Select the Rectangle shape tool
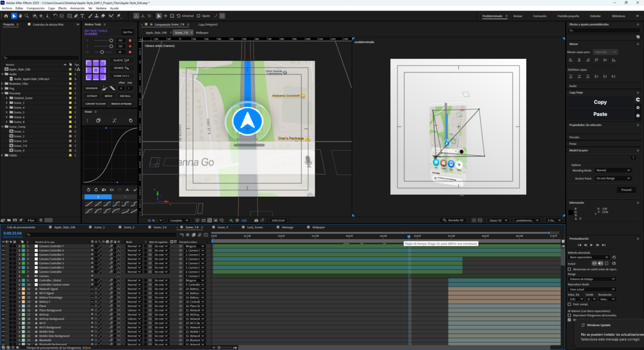The image size is (644, 350). [x=69, y=16]
